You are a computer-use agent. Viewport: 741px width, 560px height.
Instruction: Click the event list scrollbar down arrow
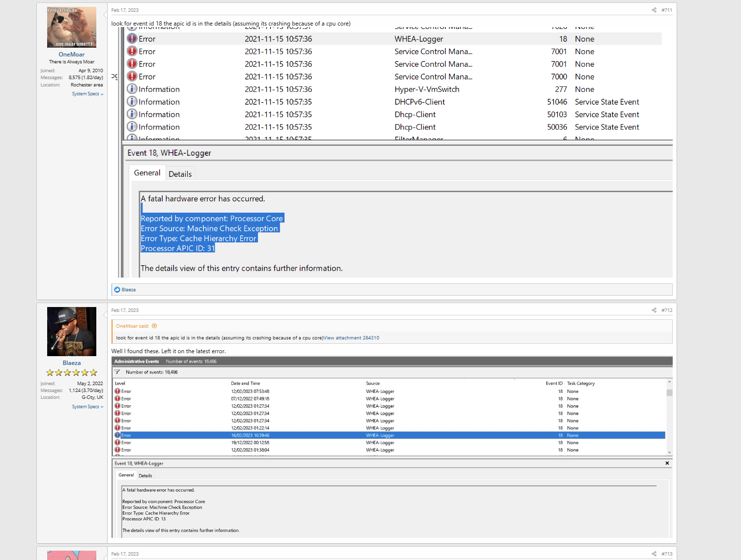(x=669, y=452)
